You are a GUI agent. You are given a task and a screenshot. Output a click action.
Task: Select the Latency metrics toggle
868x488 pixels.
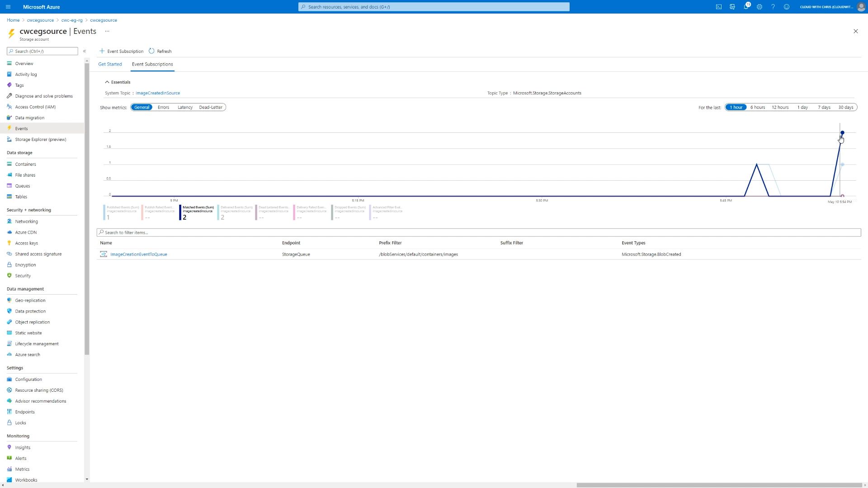[184, 107]
